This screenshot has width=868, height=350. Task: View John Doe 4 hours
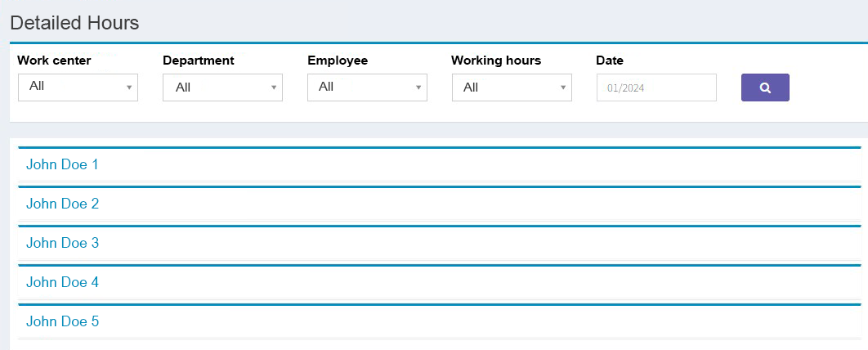[62, 282]
